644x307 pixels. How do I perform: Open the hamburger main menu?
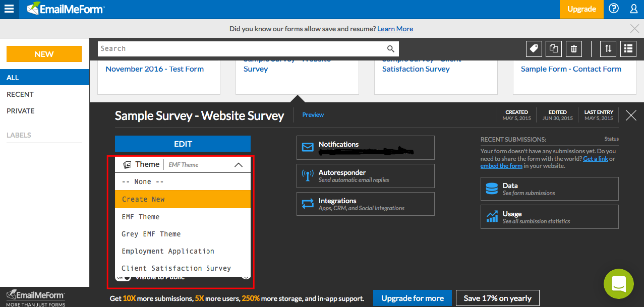pos(9,9)
